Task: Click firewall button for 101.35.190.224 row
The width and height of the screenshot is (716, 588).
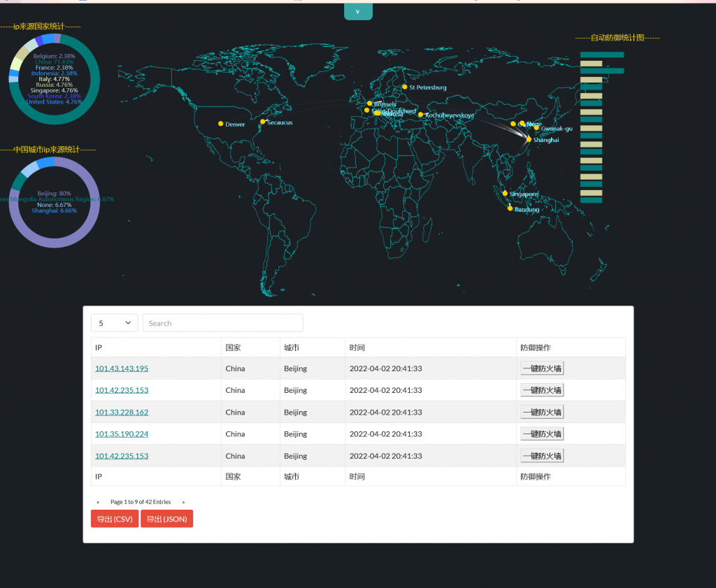Action: click(x=542, y=434)
